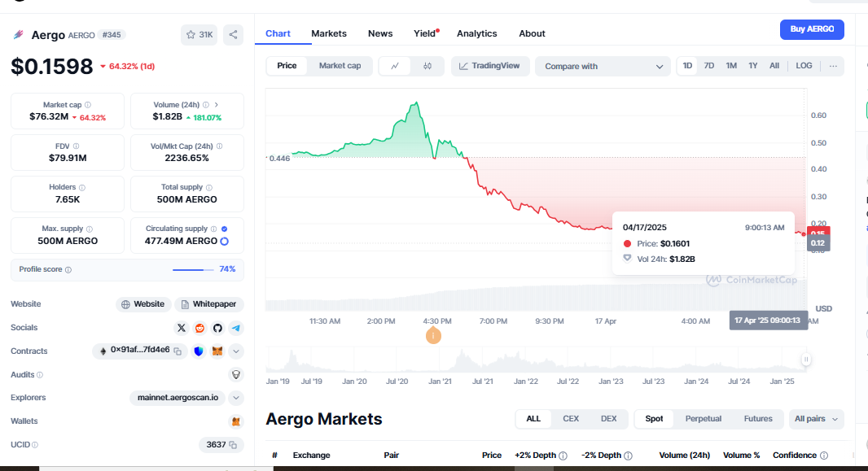The height and width of the screenshot is (471, 868).
Task: Click the blue shield icon in Contracts
Action: point(199,351)
